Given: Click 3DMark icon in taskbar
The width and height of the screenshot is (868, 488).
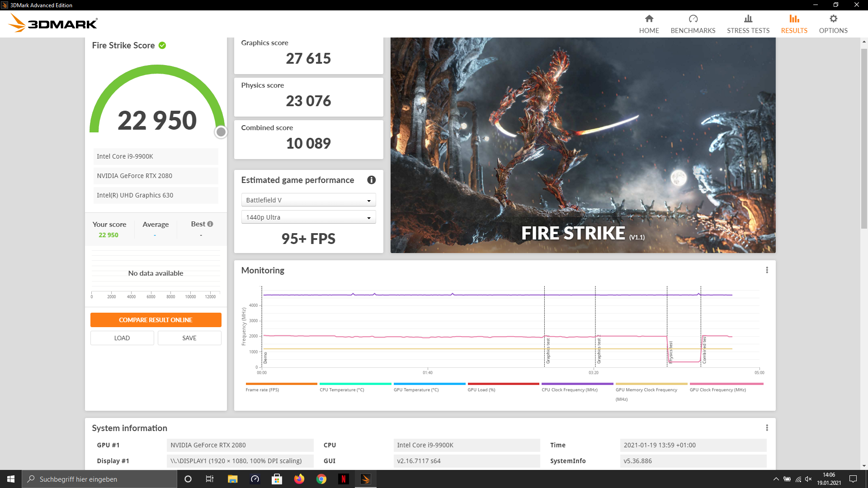Looking at the screenshot, I should pos(366,479).
